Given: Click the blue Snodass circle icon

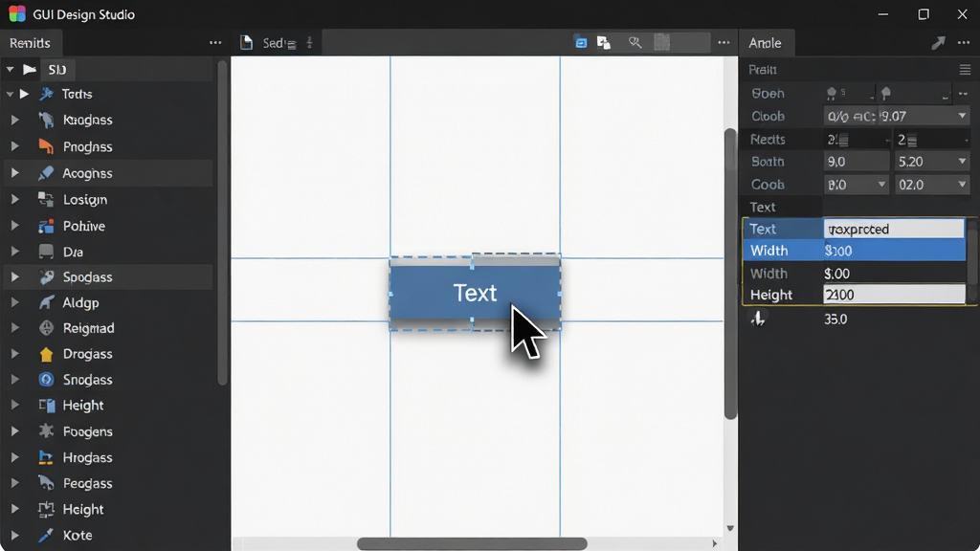Looking at the screenshot, I should (46, 379).
